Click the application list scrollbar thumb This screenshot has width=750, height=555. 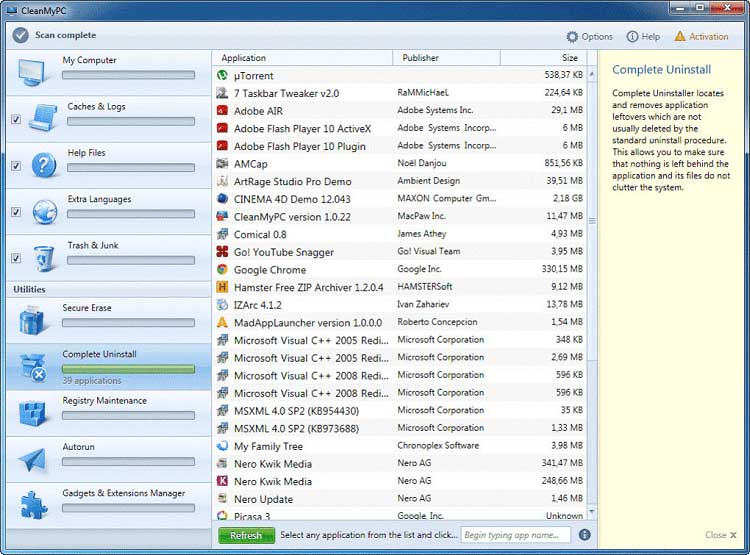pyautogui.click(x=592, y=221)
